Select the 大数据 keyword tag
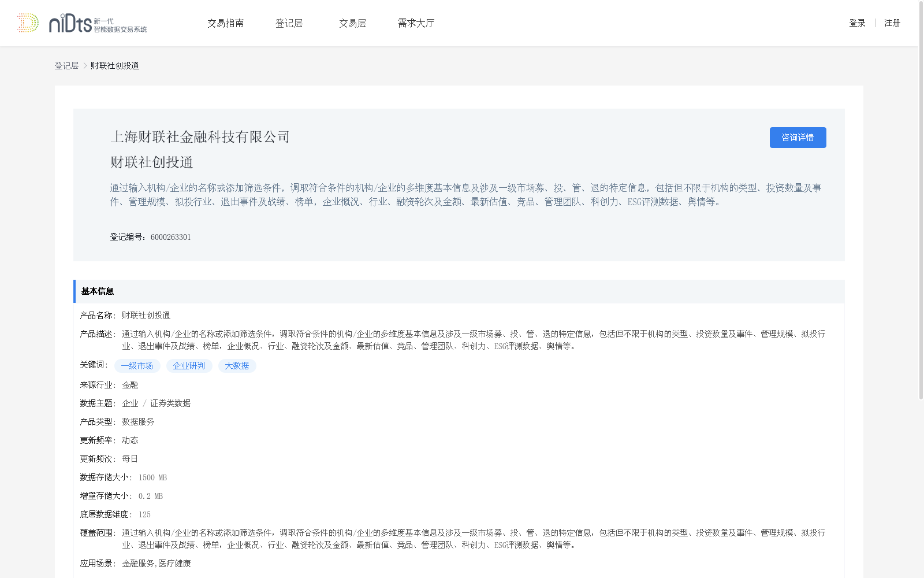 (x=237, y=366)
